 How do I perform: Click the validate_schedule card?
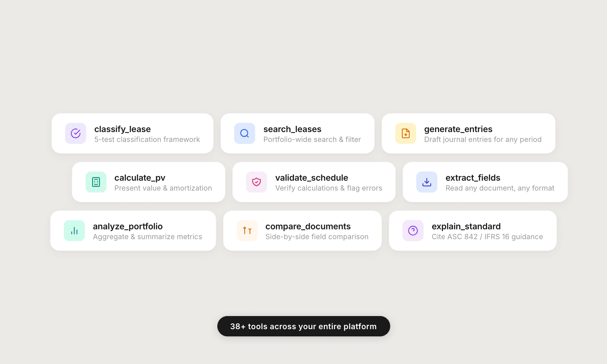tap(314, 182)
